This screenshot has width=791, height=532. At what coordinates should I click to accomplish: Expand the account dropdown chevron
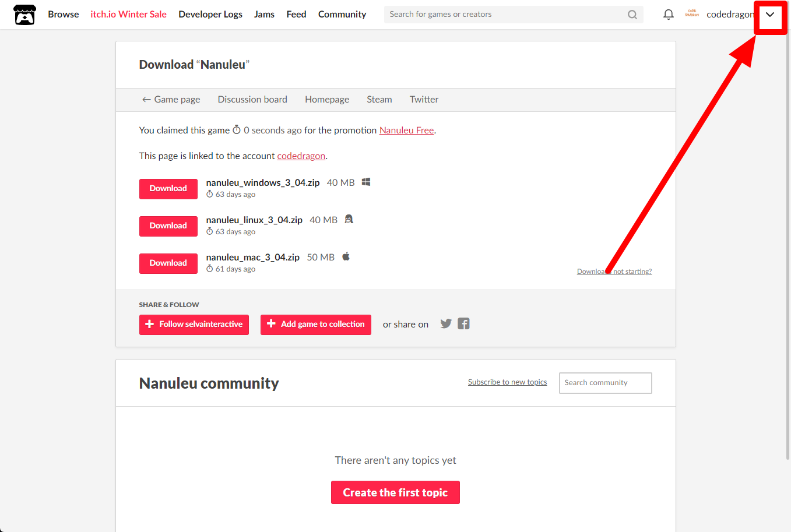tap(770, 15)
